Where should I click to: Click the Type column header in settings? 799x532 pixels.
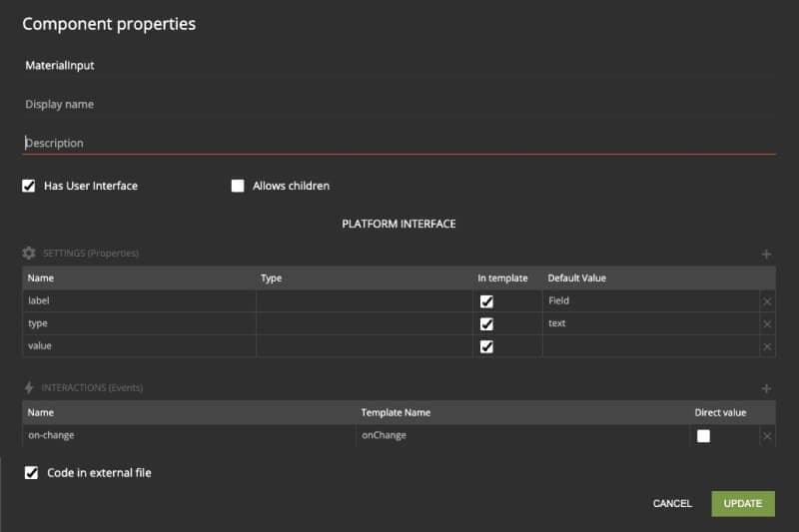(x=271, y=277)
